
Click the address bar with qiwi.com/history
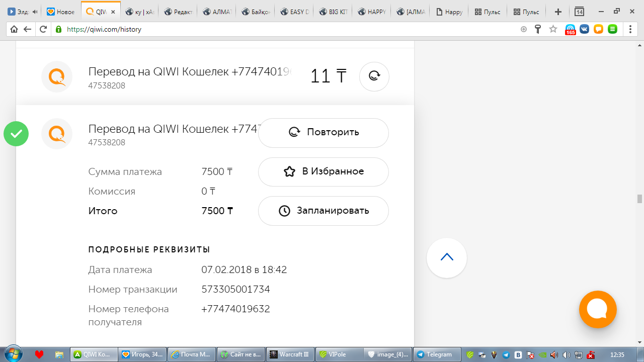pyautogui.click(x=287, y=29)
